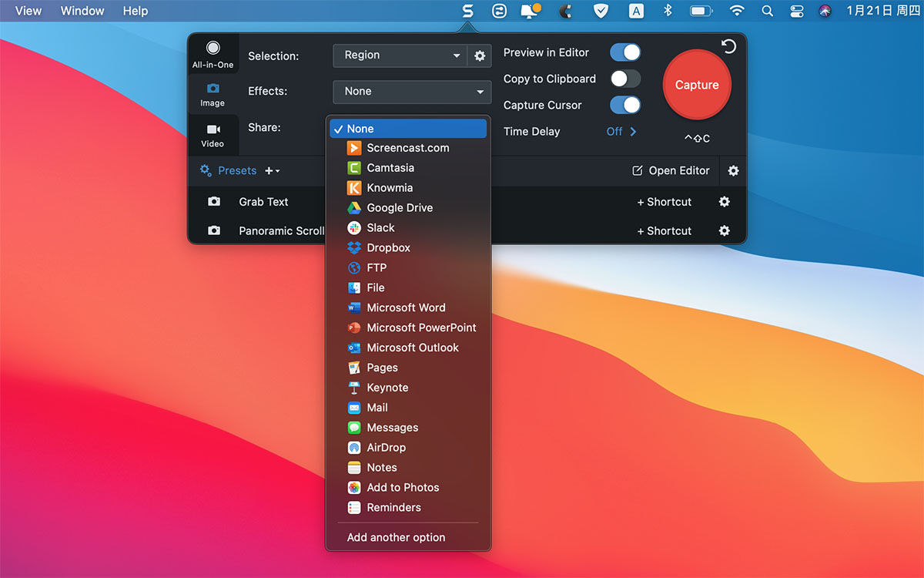Open Panoramic Scroll preset gear settings
The height and width of the screenshot is (578, 924).
(724, 231)
